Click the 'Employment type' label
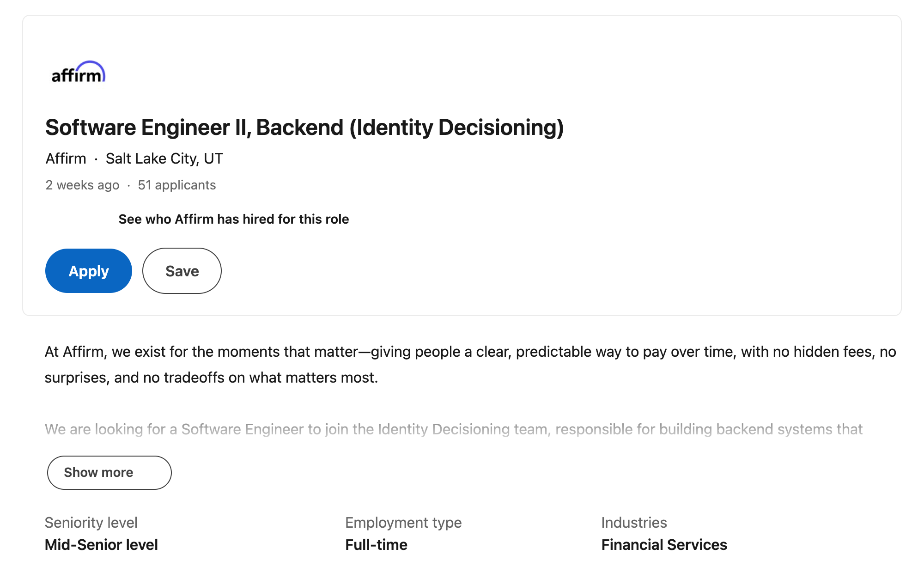Viewport: 924px width, 573px height. point(403,523)
